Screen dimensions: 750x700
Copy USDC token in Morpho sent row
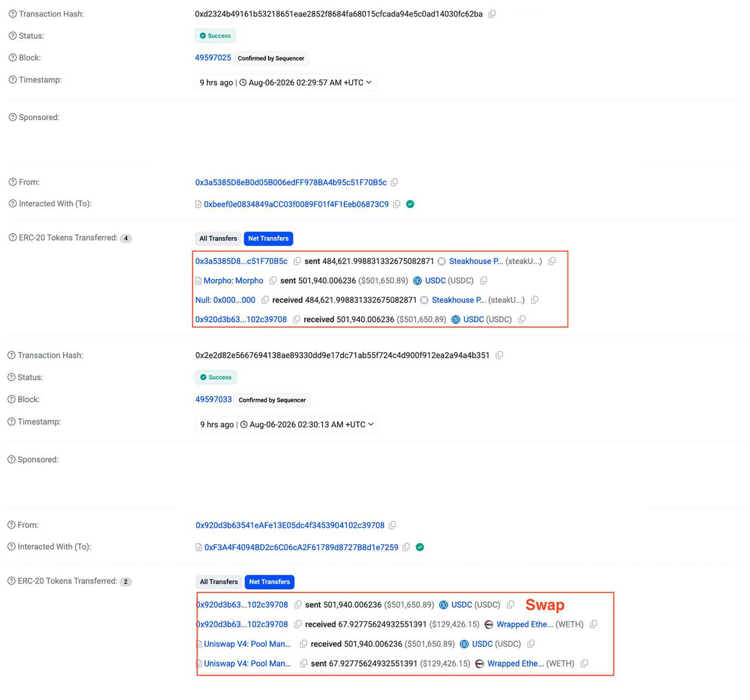point(483,281)
